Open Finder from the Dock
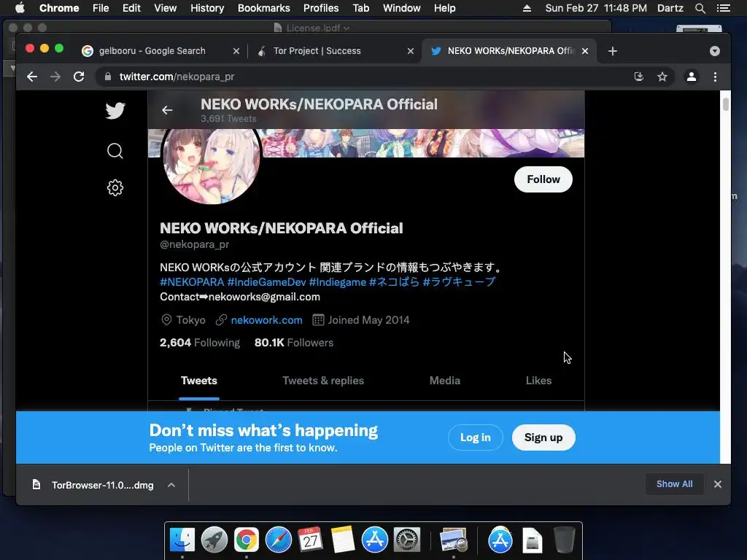The image size is (747, 560). 182,540
